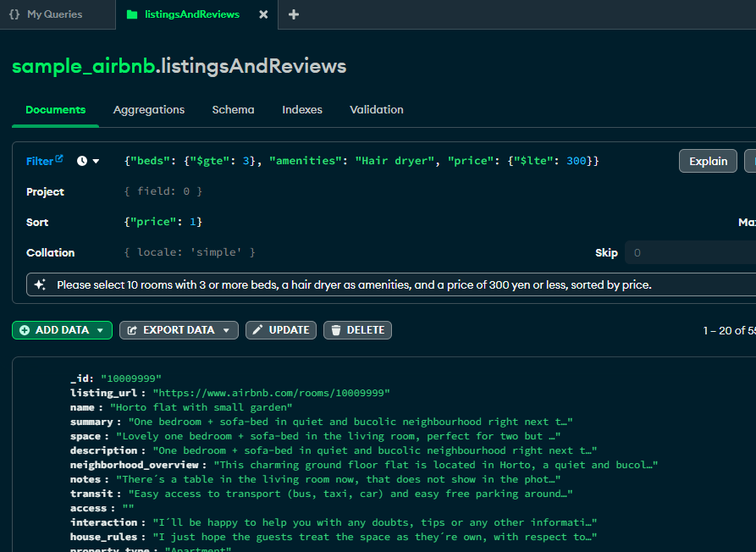Screen dimensions: 756x552
Task: Open the Indexes tab
Action: [x=302, y=110]
